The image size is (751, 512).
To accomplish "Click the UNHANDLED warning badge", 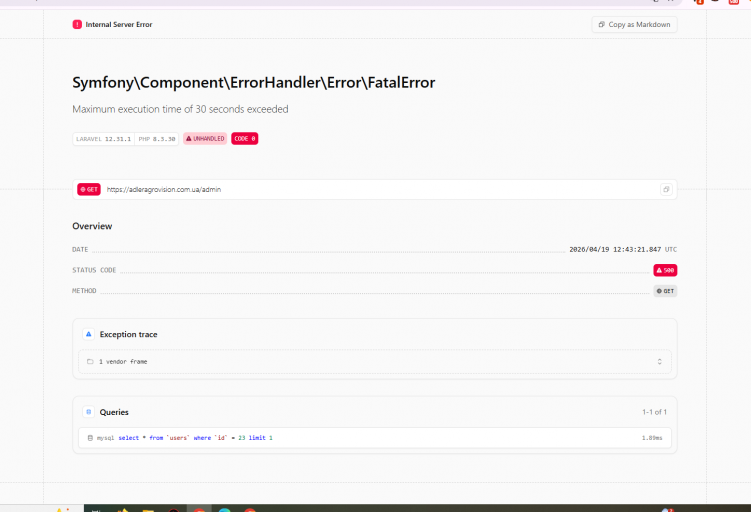I will coord(205,138).
